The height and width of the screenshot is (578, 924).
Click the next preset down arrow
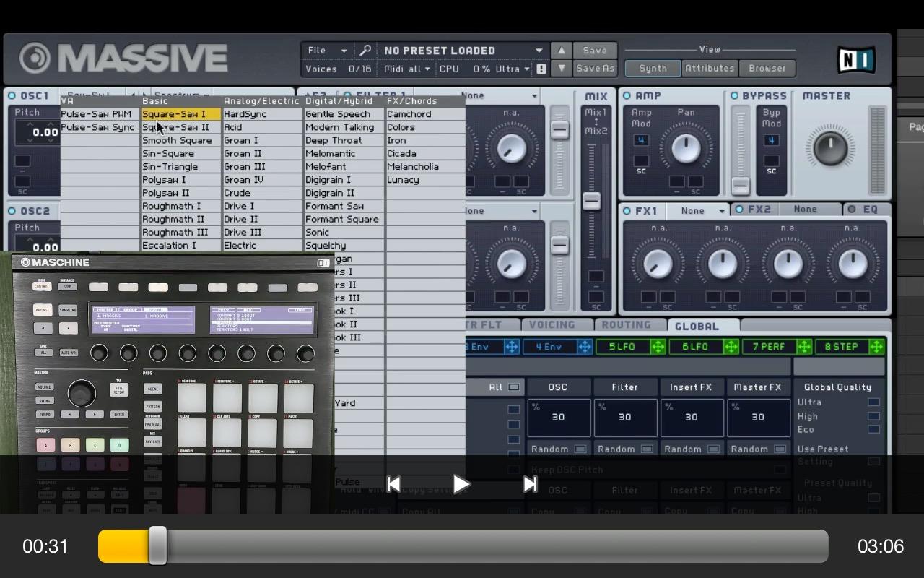(561, 69)
